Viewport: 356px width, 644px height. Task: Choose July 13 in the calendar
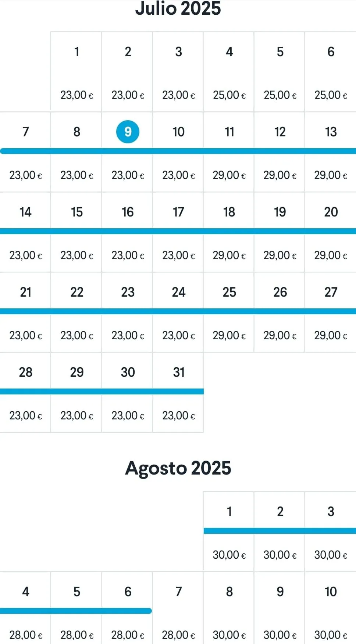tap(331, 152)
